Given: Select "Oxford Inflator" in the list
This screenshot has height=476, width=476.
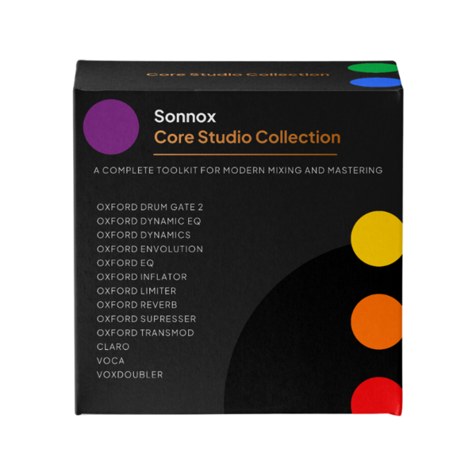Looking at the screenshot, I should 142,277.
